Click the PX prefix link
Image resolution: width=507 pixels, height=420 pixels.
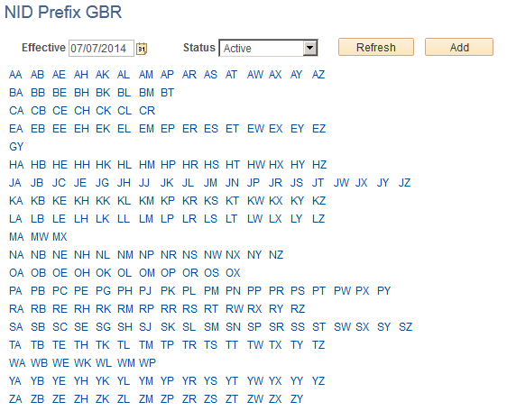click(363, 291)
